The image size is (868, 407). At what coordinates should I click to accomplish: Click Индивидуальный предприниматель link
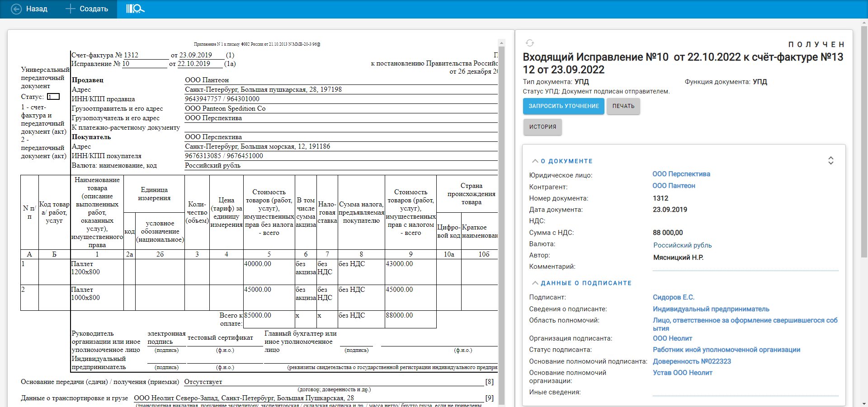tap(711, 309)
